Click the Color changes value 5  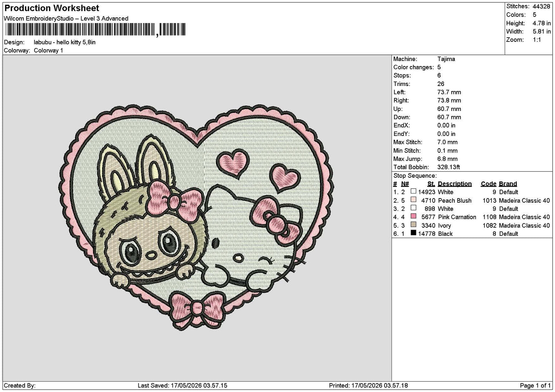[x=439, y=68]
